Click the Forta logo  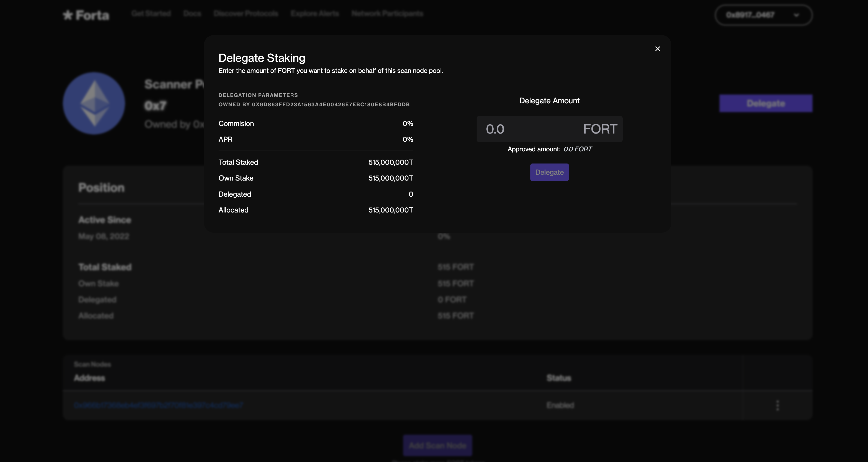click(86, 15)
